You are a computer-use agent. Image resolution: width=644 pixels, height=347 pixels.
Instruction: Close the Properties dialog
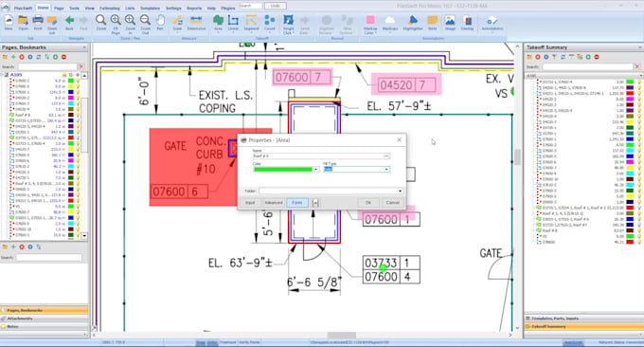point(400,140)
